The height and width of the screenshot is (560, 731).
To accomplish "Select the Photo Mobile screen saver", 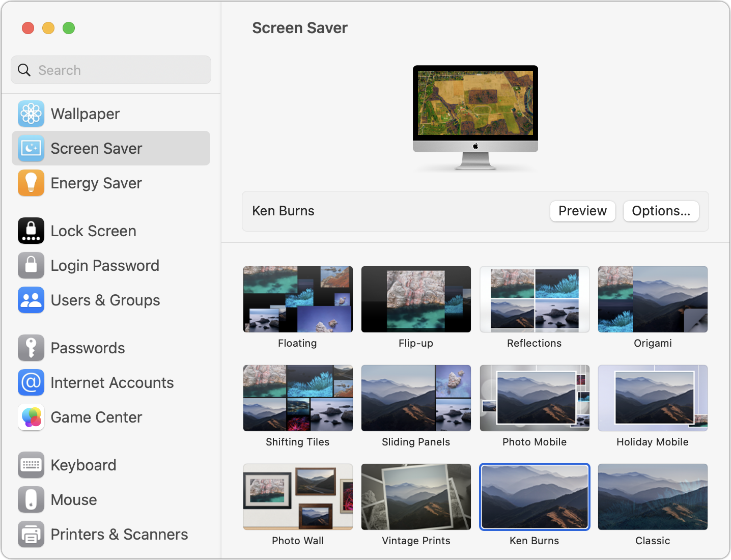I will [x=535, y=398].
